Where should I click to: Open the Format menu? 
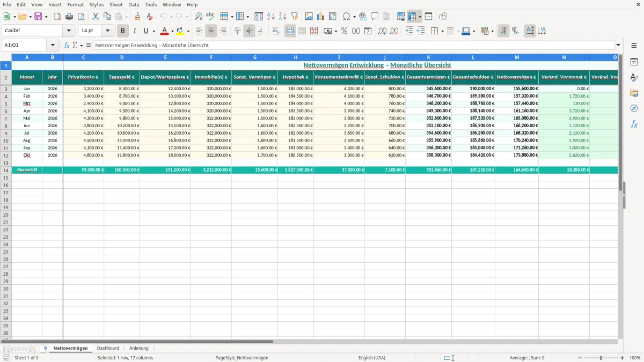(76, 4)
